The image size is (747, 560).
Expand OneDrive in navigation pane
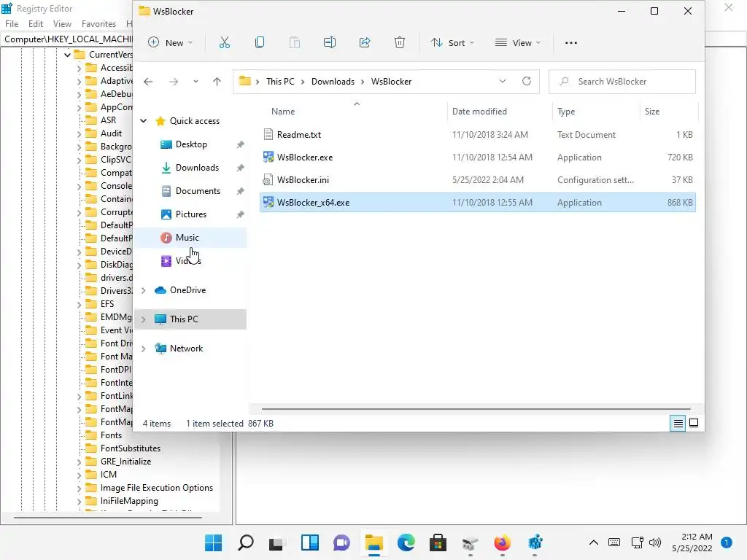(144, 290)
